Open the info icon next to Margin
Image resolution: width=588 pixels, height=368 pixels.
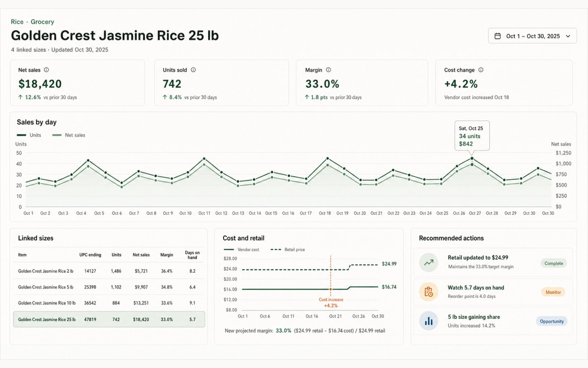(x=329, y=70)
